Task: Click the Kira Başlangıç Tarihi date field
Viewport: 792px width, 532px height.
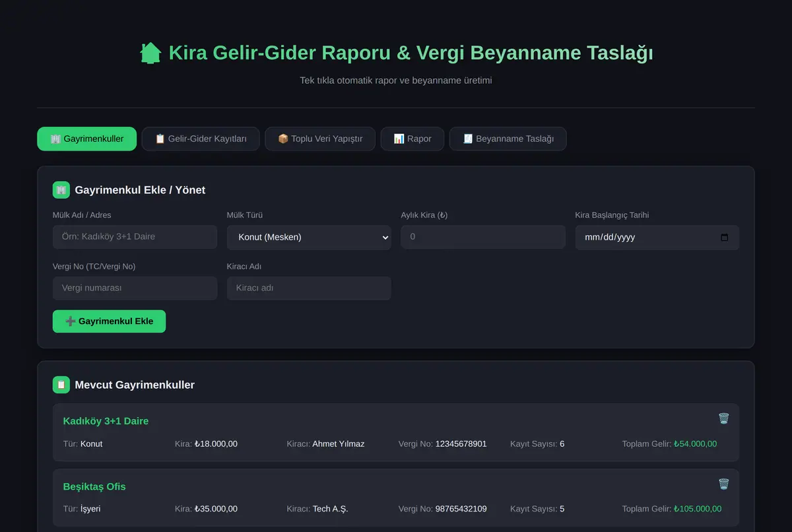Action: point(657,237)
